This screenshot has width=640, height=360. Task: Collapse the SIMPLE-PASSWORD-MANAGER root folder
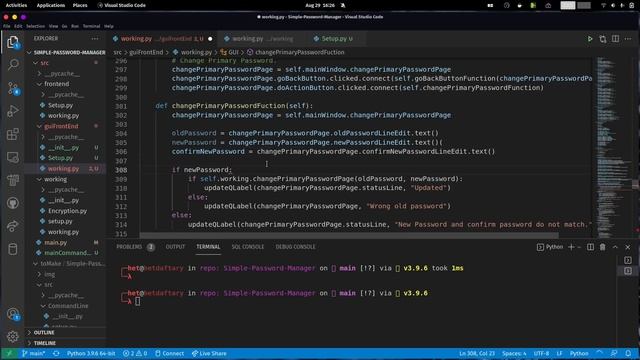click(x=29, y=53)
